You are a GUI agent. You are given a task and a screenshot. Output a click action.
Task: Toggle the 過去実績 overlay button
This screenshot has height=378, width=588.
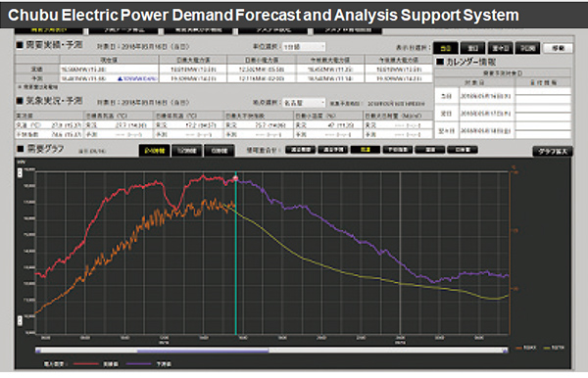click(x=301, y=150)
